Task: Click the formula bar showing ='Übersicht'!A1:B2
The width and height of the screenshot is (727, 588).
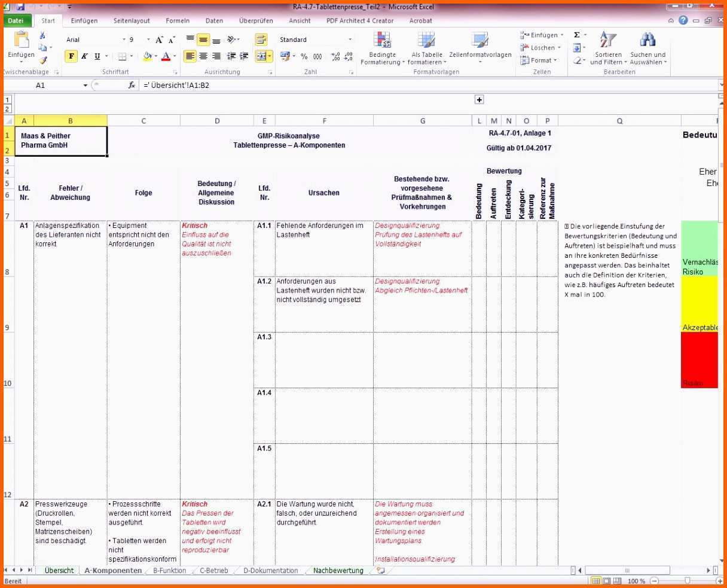Action: tap(239, 84)
